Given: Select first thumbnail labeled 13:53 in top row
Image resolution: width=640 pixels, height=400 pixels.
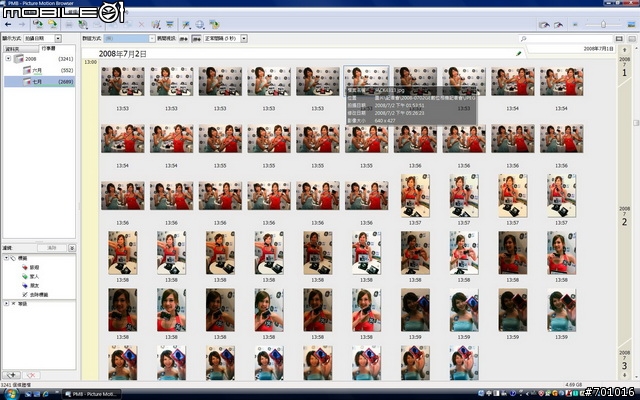Looking at the screenshot, I should coord(122,82).
